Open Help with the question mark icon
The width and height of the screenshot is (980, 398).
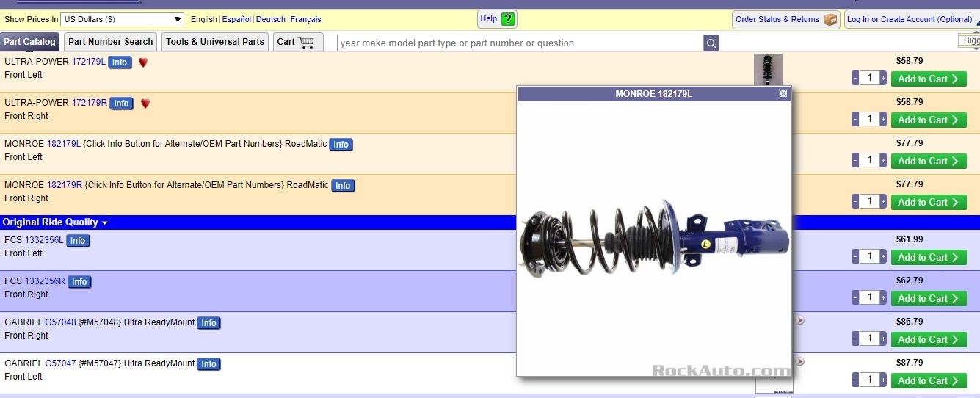pyautogui.click(x=508, y=19)
